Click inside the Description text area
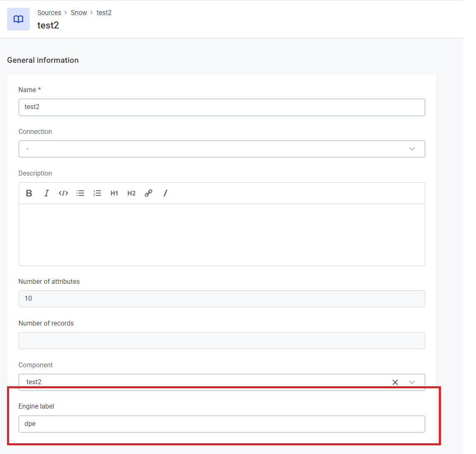The image size is (476, 454). coord(221,235)
